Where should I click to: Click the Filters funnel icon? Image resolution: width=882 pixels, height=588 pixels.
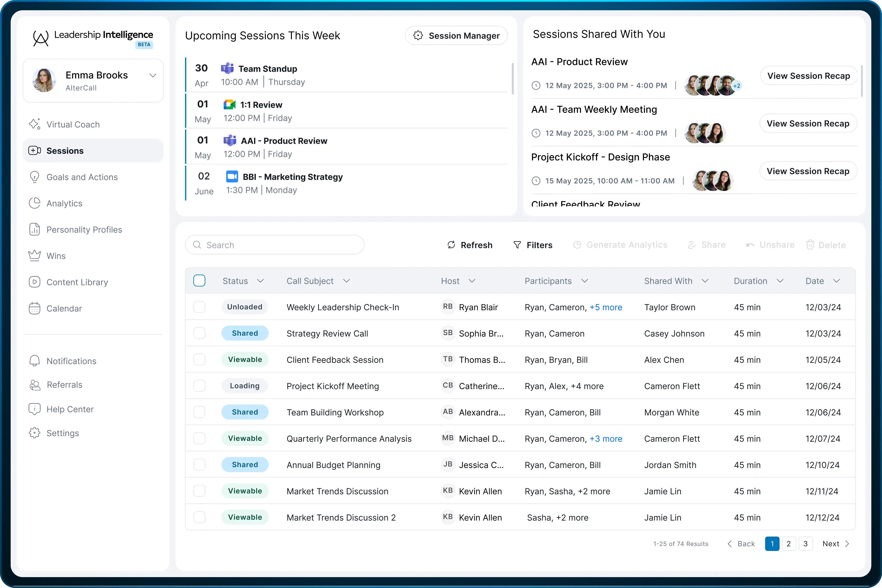(x=517, y=245)
